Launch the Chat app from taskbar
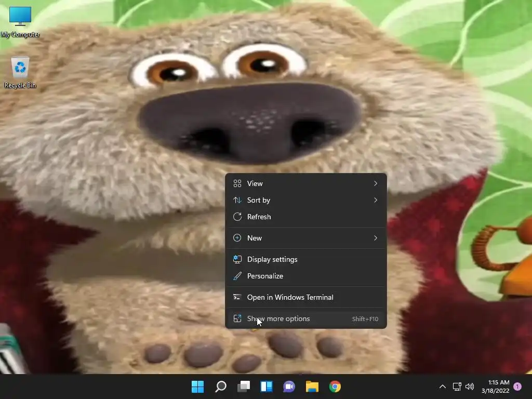This screenshot has width=532, height=399. click(289, 387)
